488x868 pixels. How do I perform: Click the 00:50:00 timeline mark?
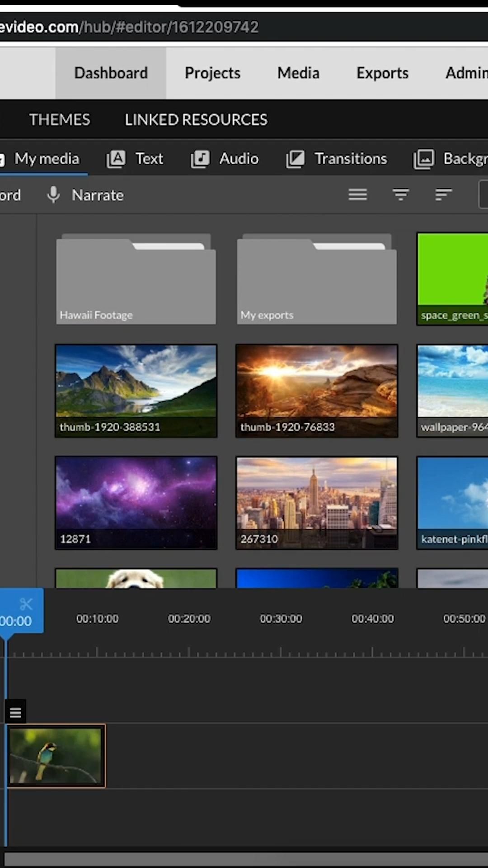click(464, 618)
